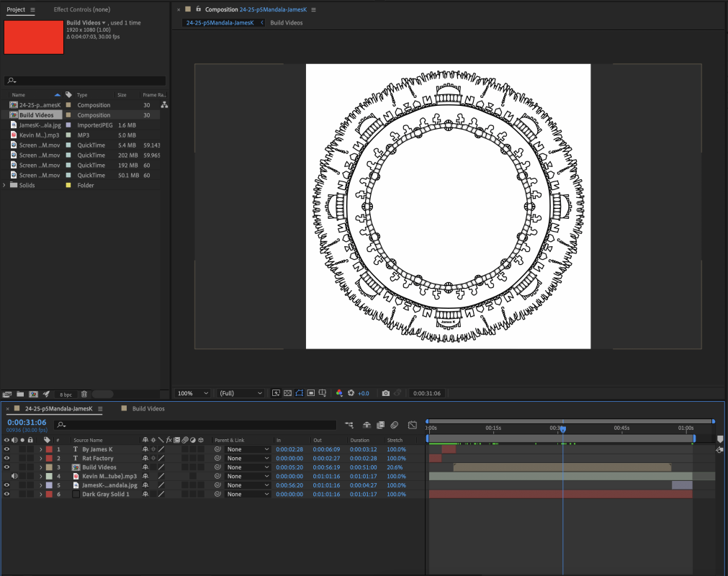Switch to the Build Videos timeline tab
Screen dimensions: 728x576
coord(147,409)
